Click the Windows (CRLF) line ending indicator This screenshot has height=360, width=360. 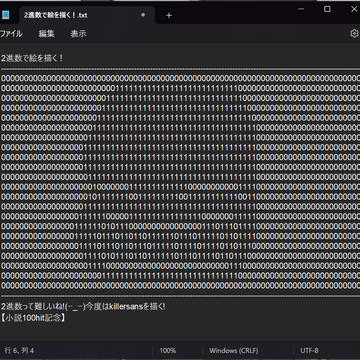(x=234, y=350)
